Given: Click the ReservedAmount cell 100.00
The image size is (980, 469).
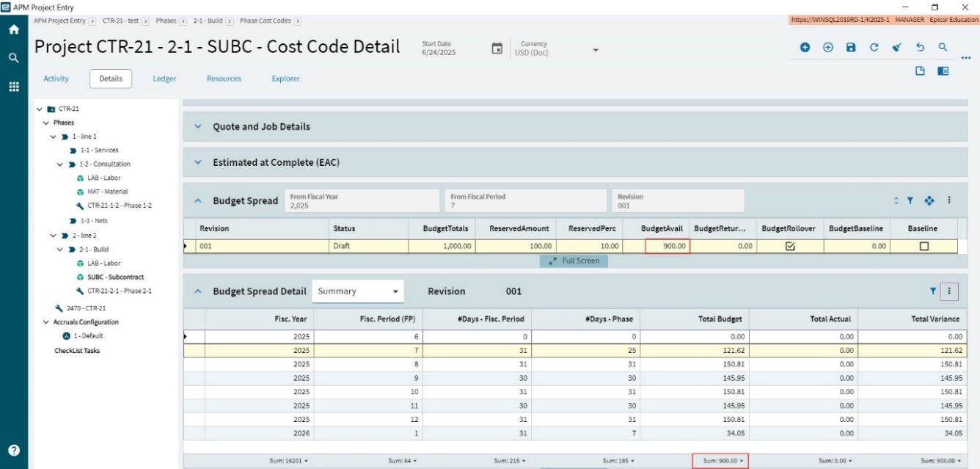Looking at the screenshot, I should (x=516, y=247).
